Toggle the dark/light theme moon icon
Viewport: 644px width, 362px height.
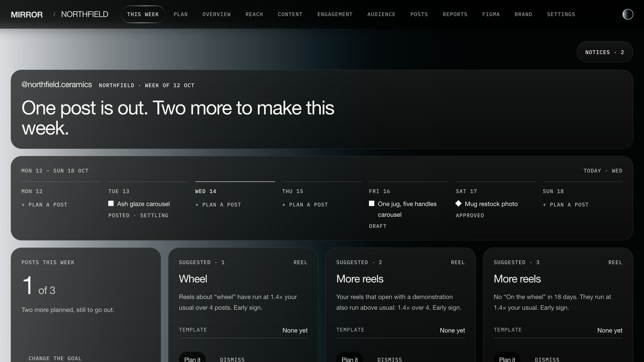click(627, 14)
